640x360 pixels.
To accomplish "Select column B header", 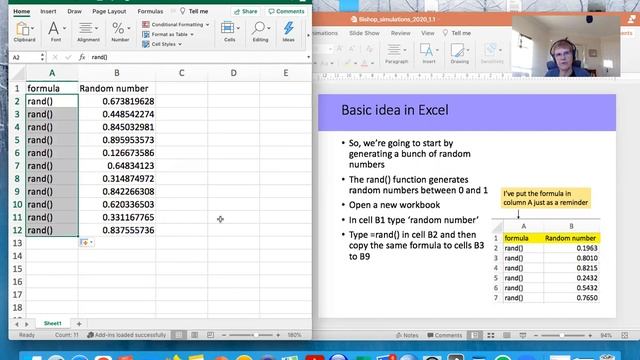I will coord(117,73).
